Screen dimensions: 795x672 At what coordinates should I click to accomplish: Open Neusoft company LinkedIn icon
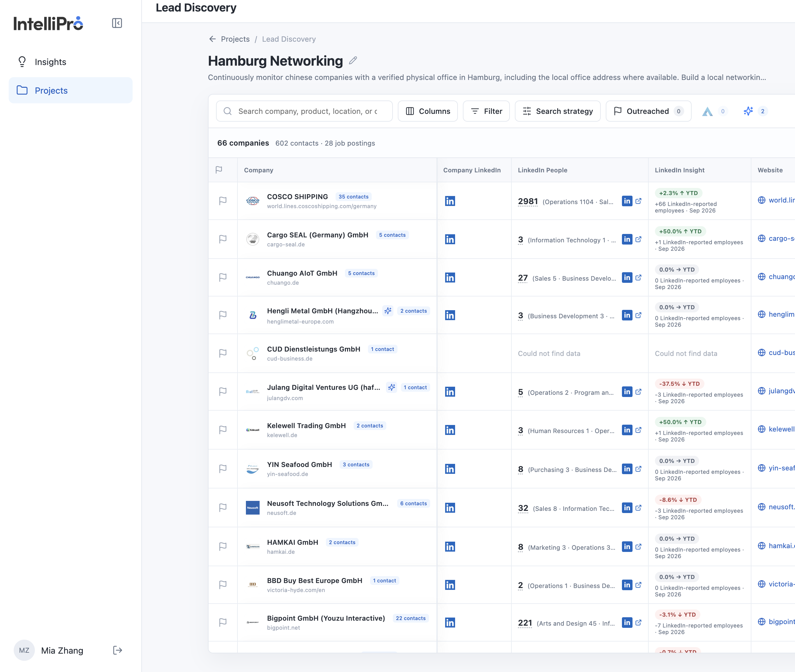(x=450, y=507)
